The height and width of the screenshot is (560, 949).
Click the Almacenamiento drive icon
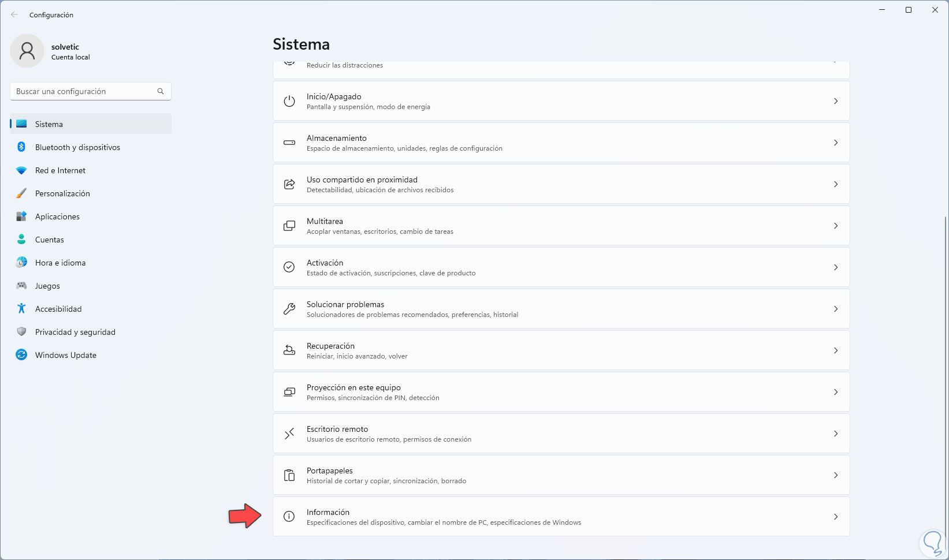289,143
